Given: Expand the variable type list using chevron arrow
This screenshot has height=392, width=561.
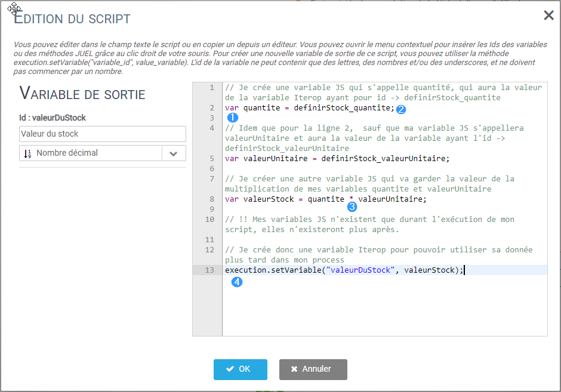Looking at the screenshot, I should coord(174,153).
